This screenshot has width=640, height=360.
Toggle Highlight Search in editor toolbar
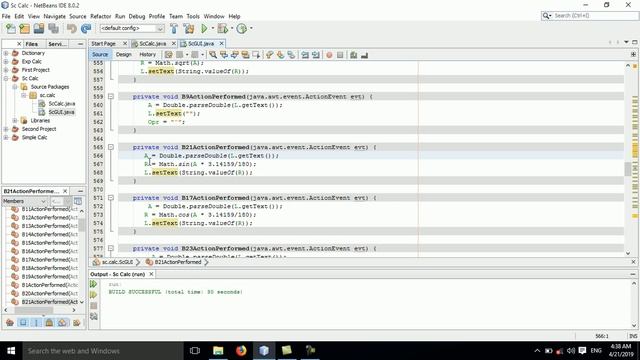(x=245, y=55)
